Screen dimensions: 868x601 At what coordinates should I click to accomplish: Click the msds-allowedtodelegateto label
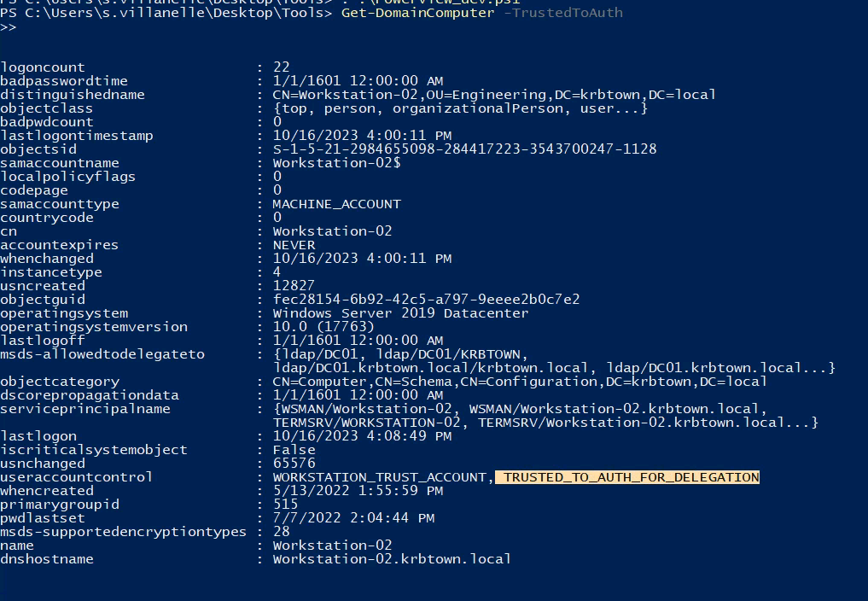102,354
